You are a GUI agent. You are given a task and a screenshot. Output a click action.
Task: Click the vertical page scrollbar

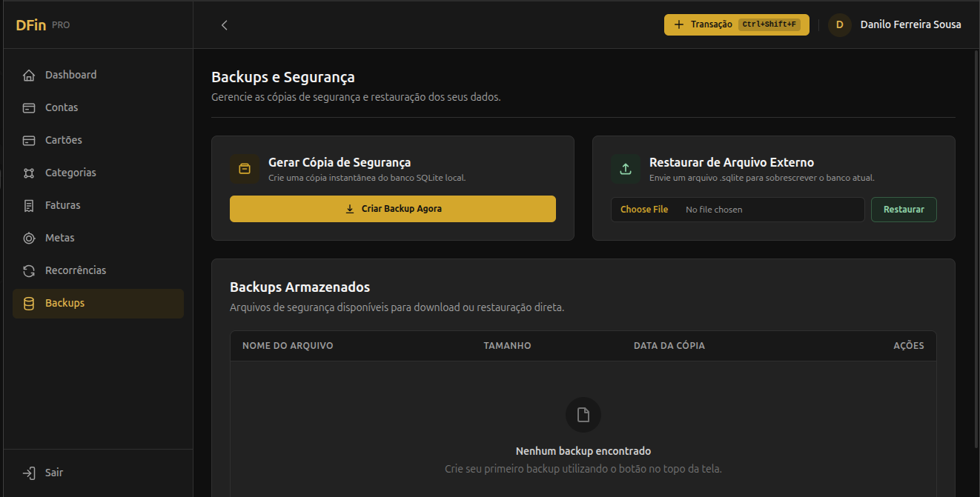[x=976, y=248]
